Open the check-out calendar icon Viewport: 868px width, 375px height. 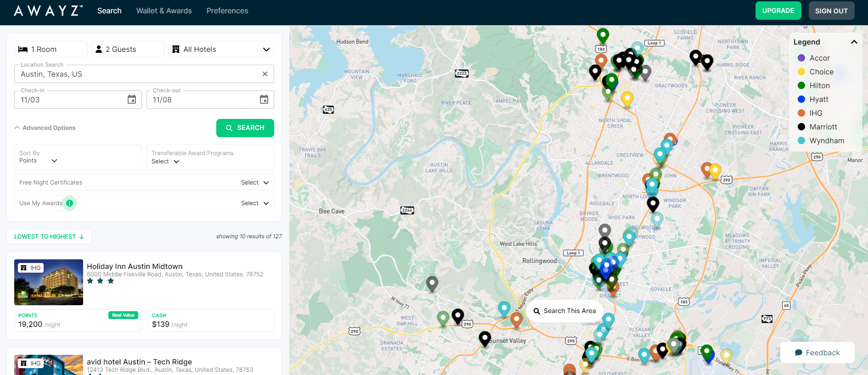(x=264, y=100)
